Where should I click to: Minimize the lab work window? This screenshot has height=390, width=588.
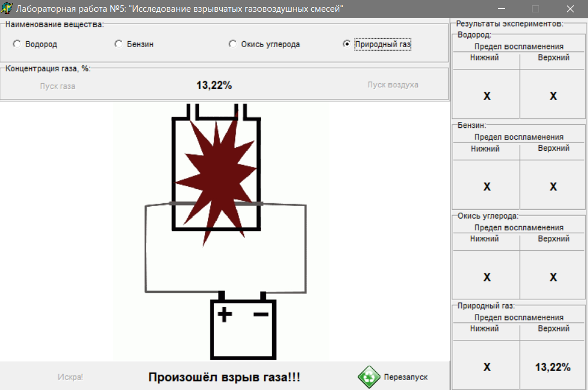501,9
